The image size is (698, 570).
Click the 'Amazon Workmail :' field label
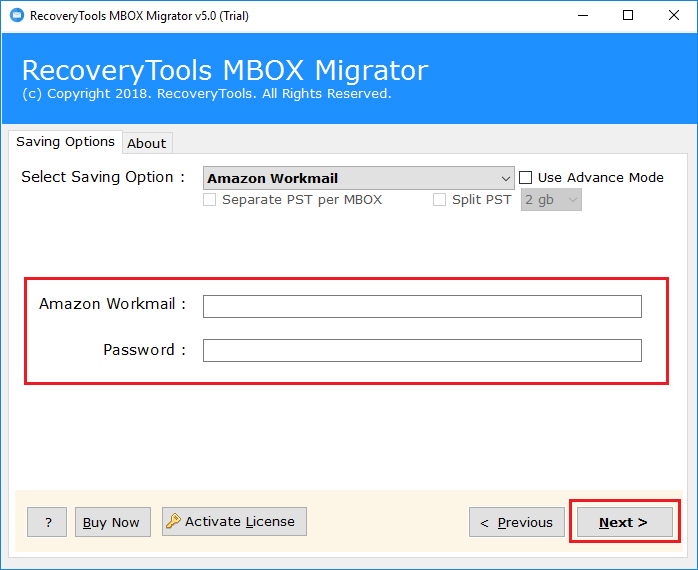(x=112, y=304)
